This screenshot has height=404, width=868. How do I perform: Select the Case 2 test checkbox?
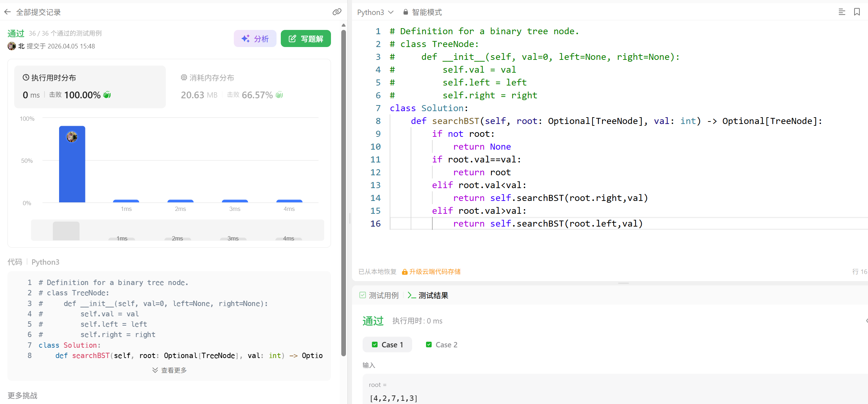[x=429, y=345]
